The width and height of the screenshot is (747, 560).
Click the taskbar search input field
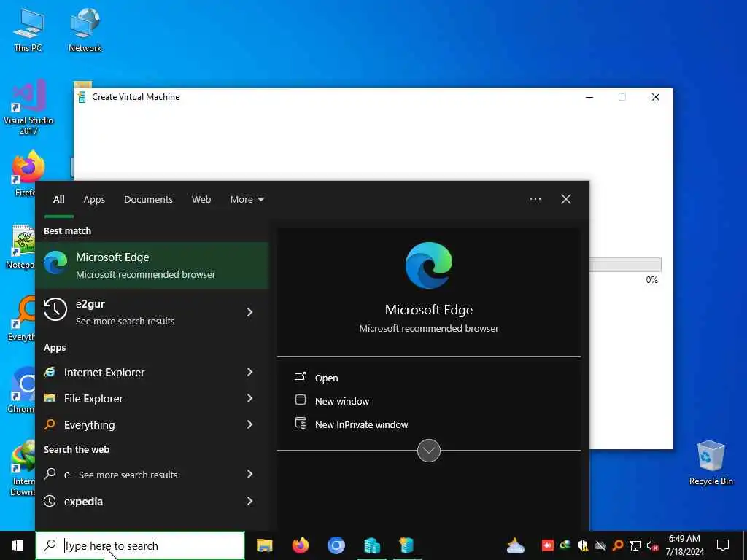tap(140, 545)
